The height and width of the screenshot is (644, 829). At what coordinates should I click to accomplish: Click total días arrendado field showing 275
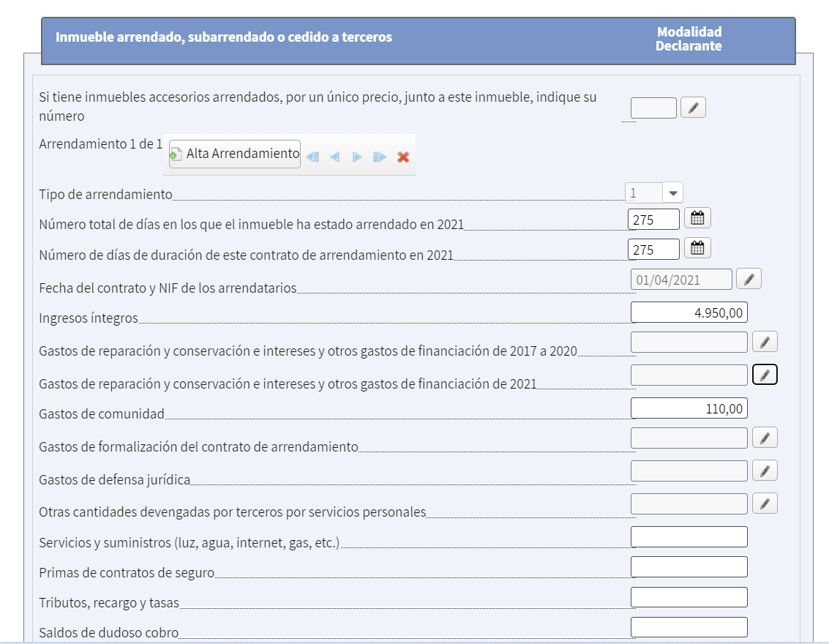(653, 220)
